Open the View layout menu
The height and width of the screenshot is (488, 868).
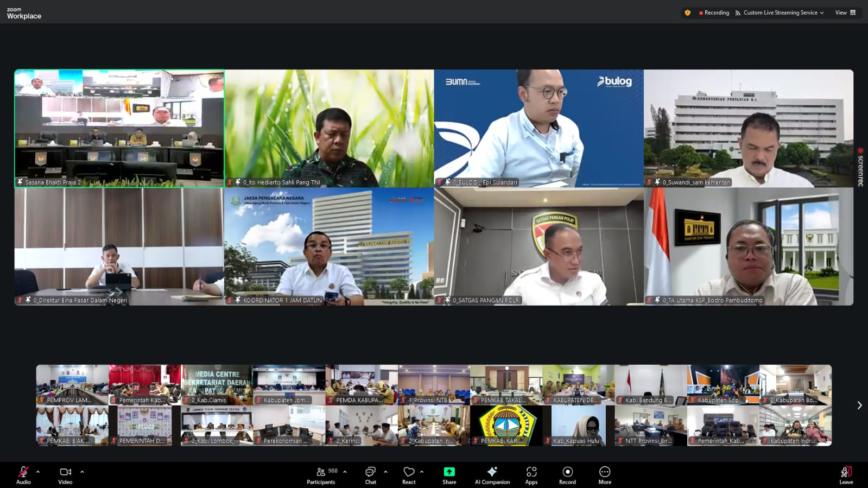(x=845, y=12)
